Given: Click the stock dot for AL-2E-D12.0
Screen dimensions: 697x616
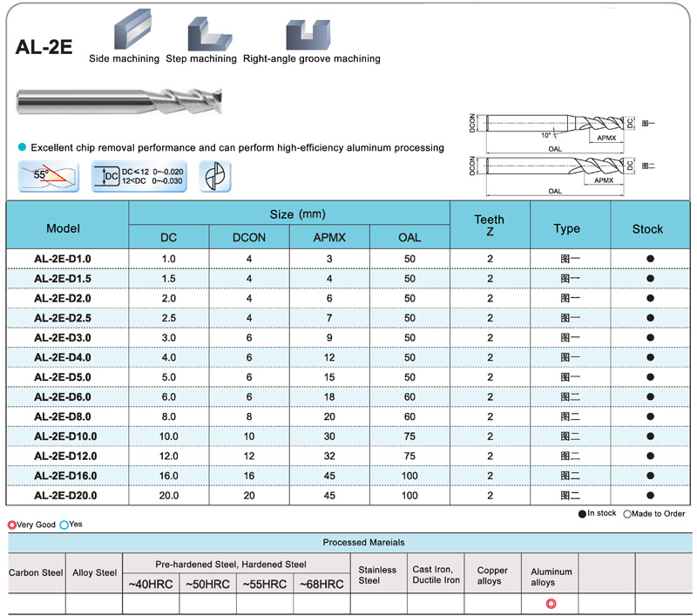Looking at the screenshot, I should click(x=650, y=456).
